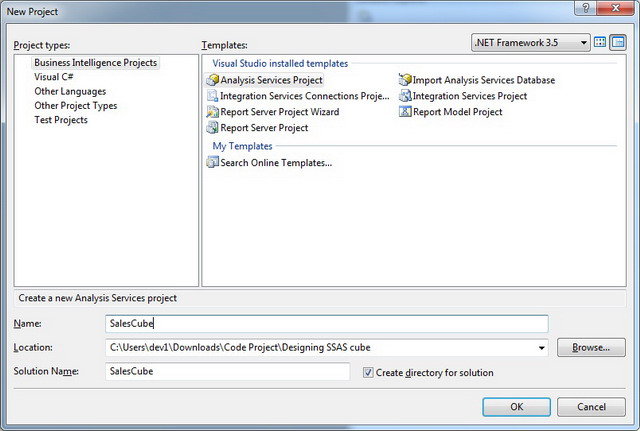
Task: Click the Report Model Project icon
Action: click(x=405, y=111)
